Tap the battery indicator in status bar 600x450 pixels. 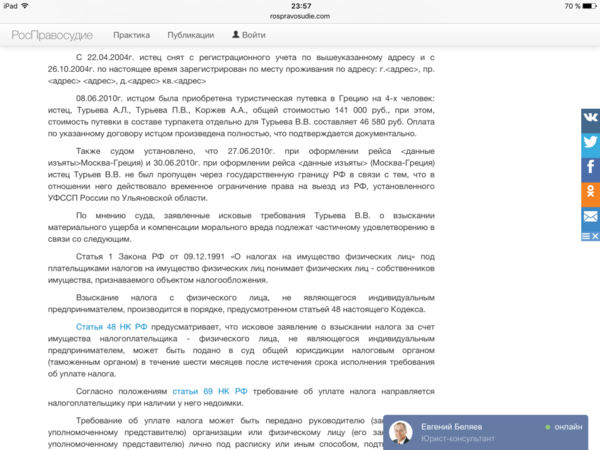click(x=582, y=5)
